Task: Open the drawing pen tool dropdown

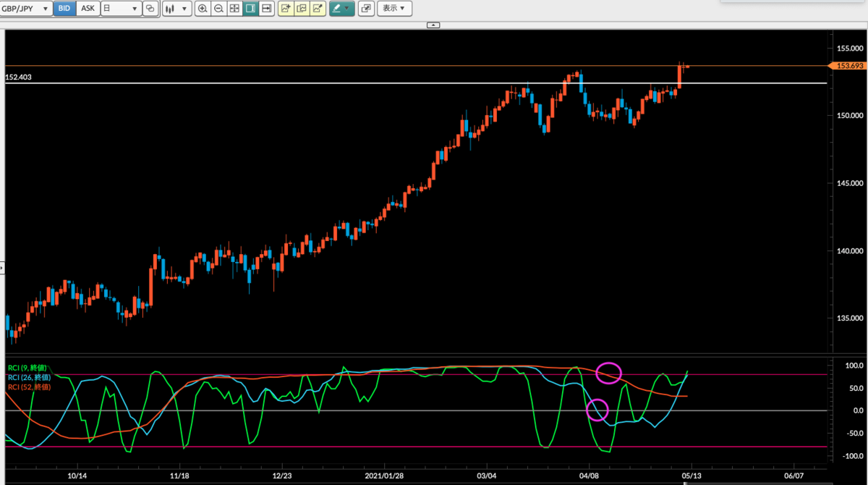Action: [x=341, y=9]
